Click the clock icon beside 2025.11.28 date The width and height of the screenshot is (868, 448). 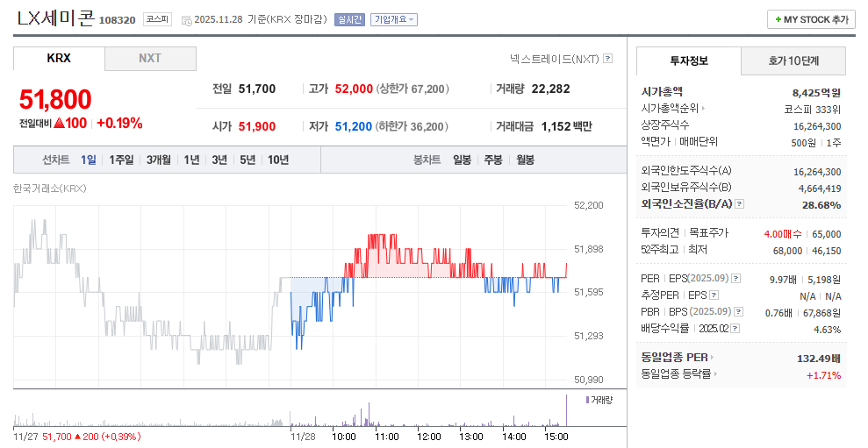[x=187, y=20]
